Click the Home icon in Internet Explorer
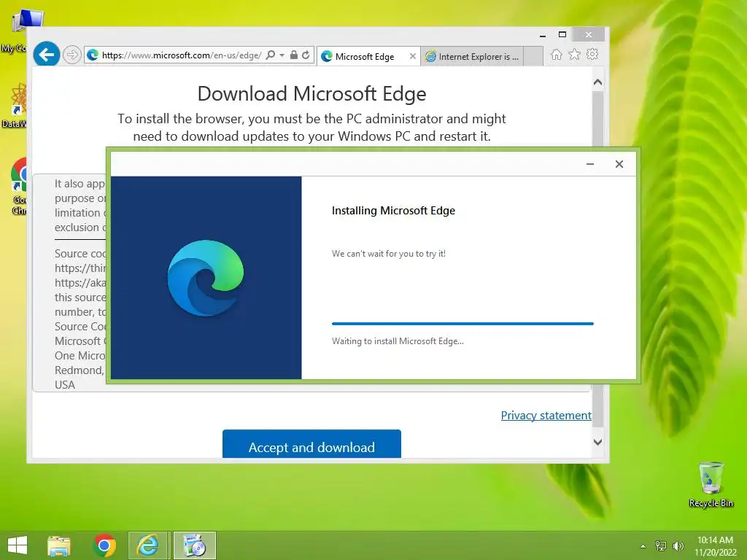This screenshot has height=560, width=747. (x=556, y=54)
